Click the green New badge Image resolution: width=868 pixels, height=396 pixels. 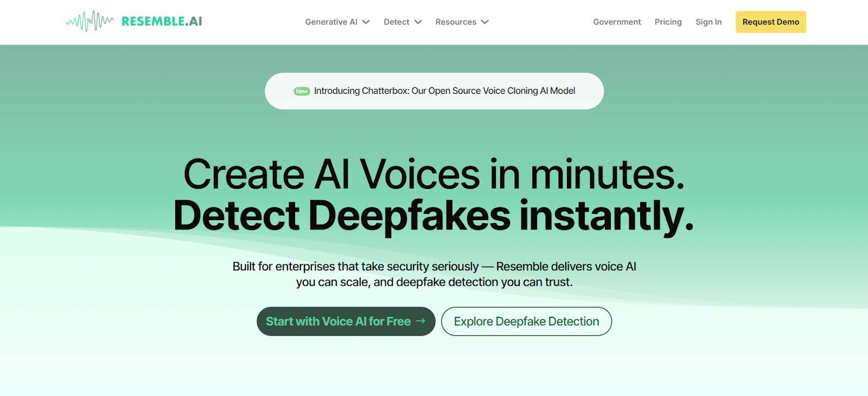302,91
